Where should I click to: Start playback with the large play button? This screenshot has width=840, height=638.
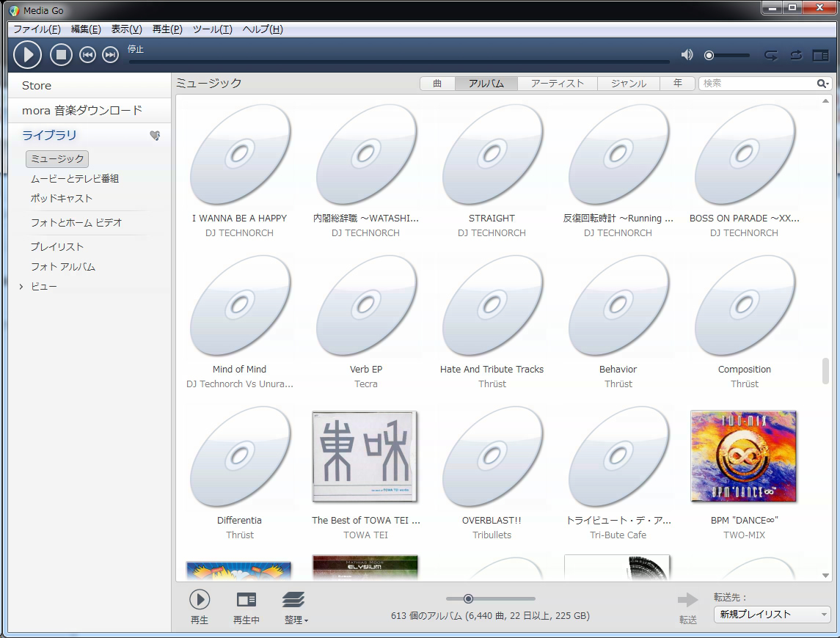[27, 55]
